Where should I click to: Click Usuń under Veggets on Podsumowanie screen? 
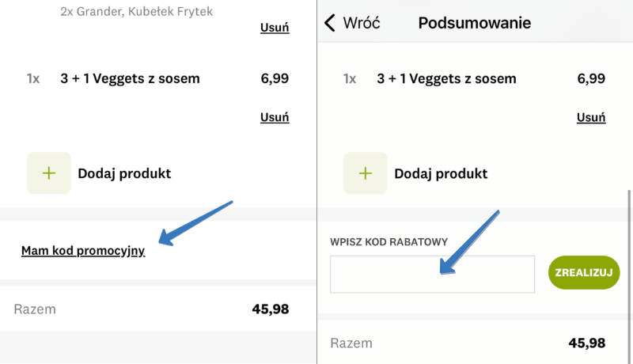[x=591, y=117]
